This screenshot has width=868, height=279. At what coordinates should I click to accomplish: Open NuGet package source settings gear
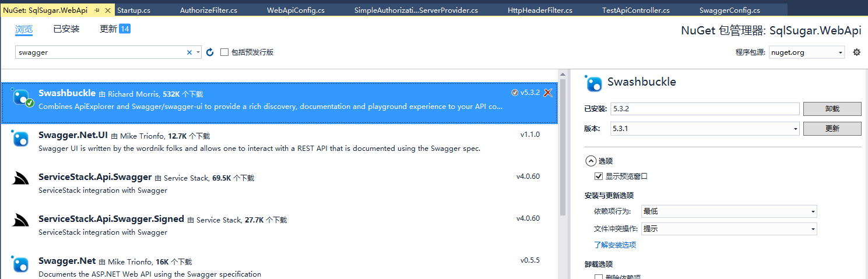coord(856,52)
